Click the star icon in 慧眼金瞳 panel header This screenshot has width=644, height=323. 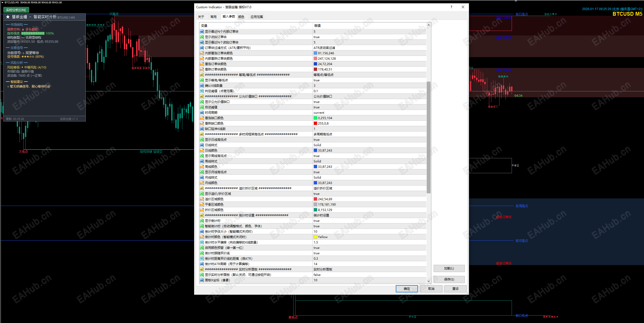[8, 17]
